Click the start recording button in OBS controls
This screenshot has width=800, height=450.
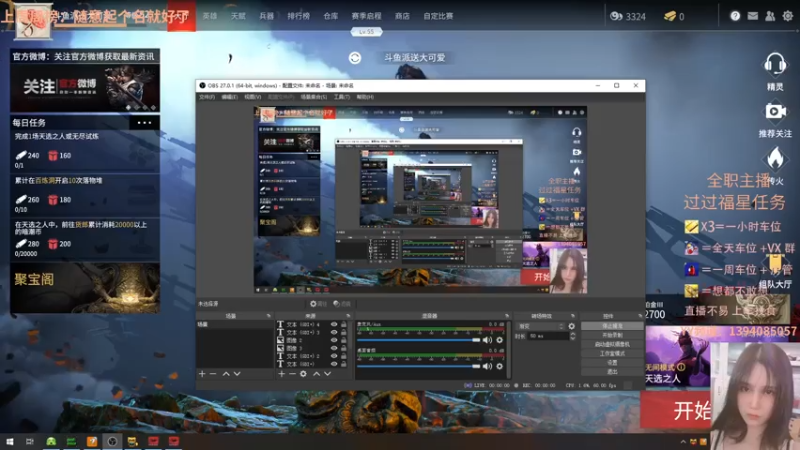(612, 335)
